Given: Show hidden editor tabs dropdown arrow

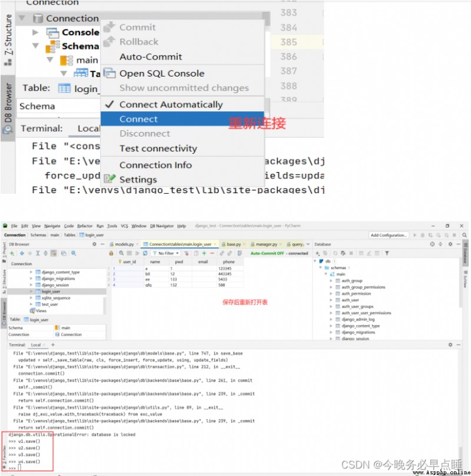Looking at the screenshot, I should (308, 244).
